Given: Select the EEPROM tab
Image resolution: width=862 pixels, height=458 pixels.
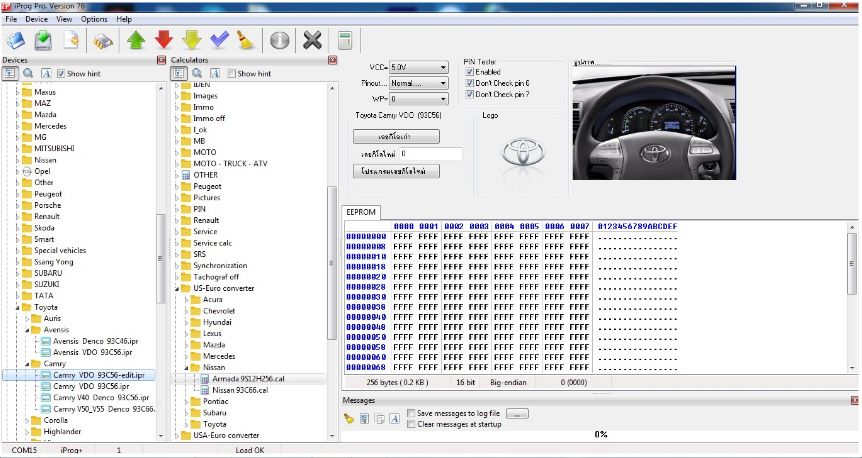Looking at the screenshot, I should 361,212.
